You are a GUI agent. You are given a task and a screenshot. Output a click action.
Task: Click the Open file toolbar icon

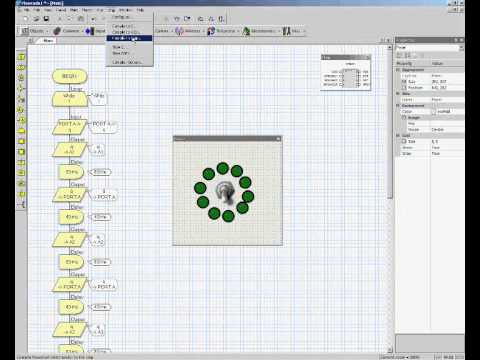pyautogui.click(x=36, y=19)
